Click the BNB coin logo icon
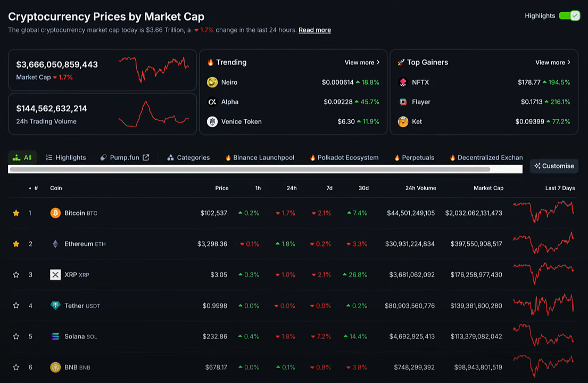Viewport: 588px width, 383px height. 55,367
